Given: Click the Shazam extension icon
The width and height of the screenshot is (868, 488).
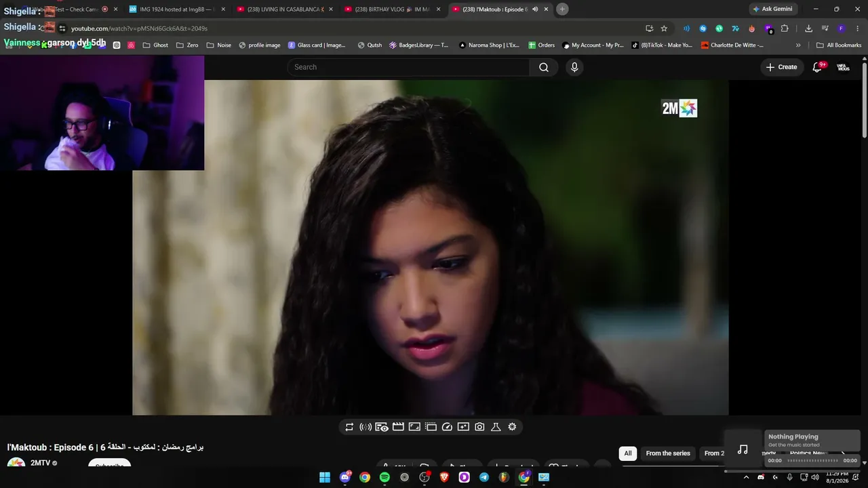Looking at the screenshot, I should [703, 28].
